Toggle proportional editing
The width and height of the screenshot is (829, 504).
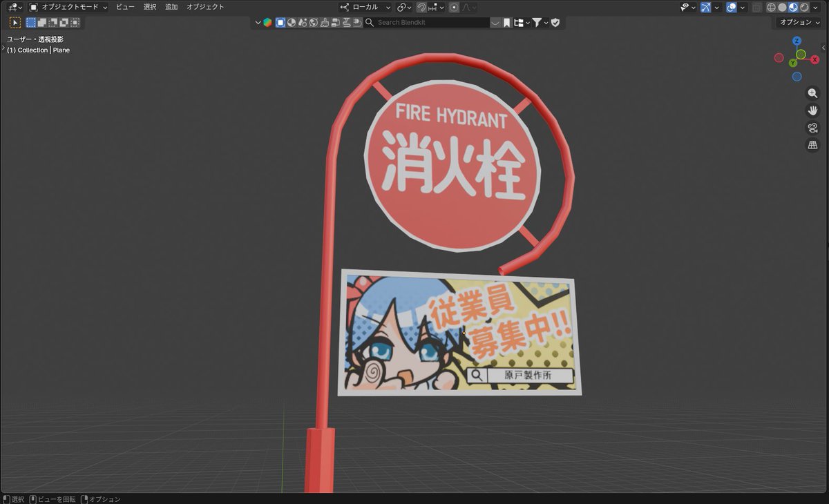454,7
